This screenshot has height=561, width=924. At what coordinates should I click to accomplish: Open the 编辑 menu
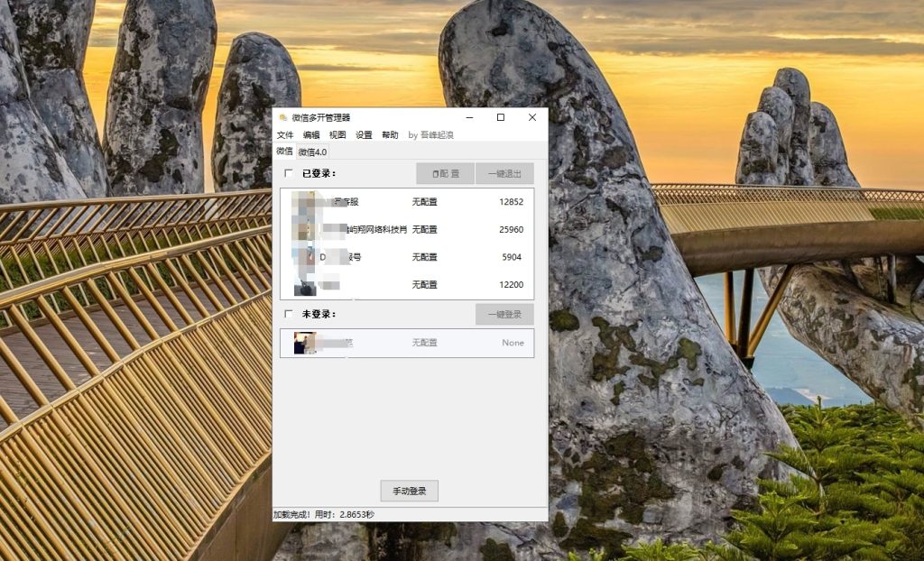(x=311, y=135)
